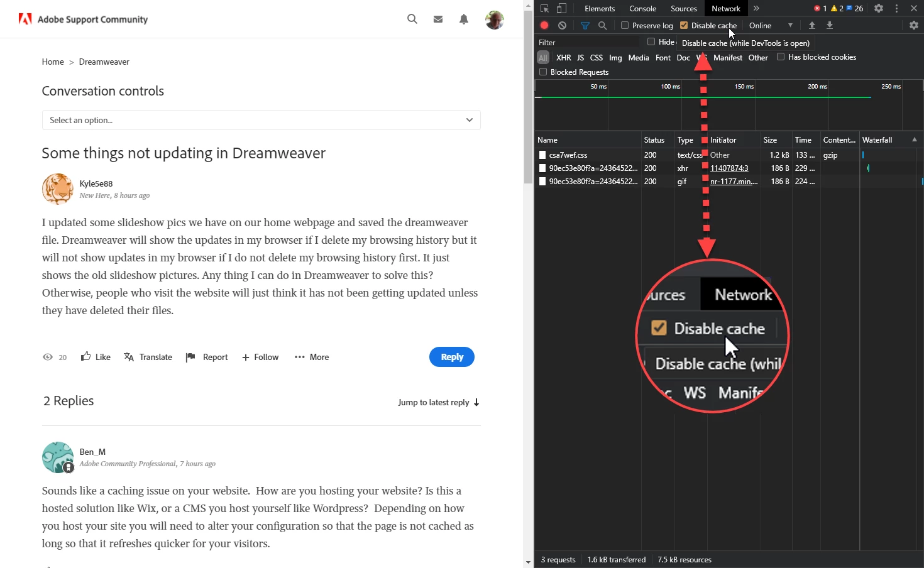The width and height of the screenshot is (924, 568).
Task: Stop recording network log red button
Action: click(544, 25)
